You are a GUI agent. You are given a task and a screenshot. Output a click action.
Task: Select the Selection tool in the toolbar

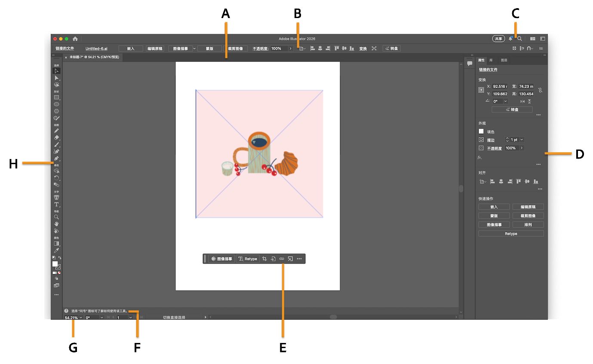click(56, 71)
